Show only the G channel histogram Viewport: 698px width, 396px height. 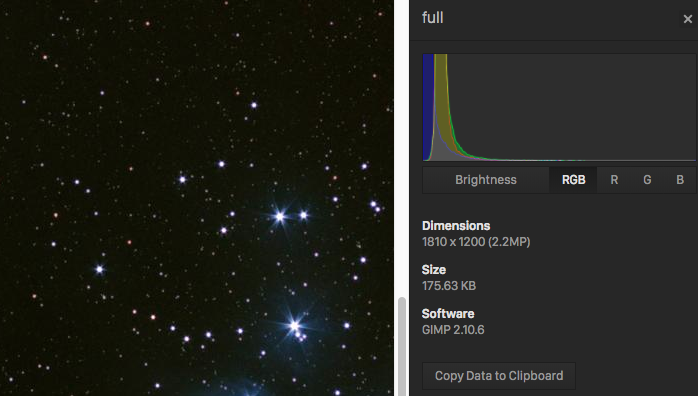(x=647, y=180)
